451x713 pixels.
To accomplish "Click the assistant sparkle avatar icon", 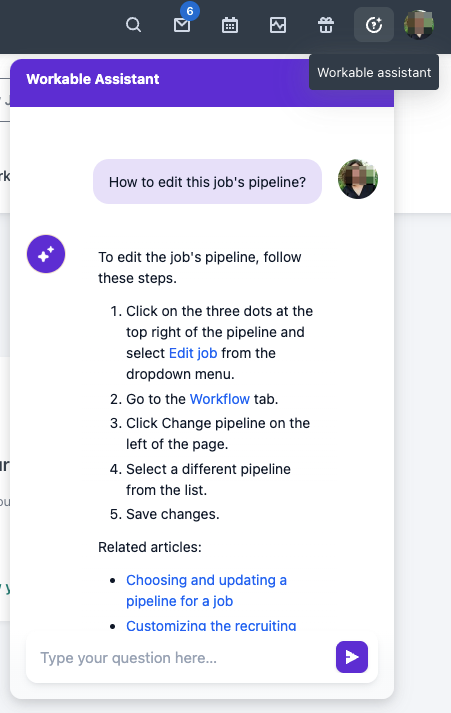I will tap(46, 254).
